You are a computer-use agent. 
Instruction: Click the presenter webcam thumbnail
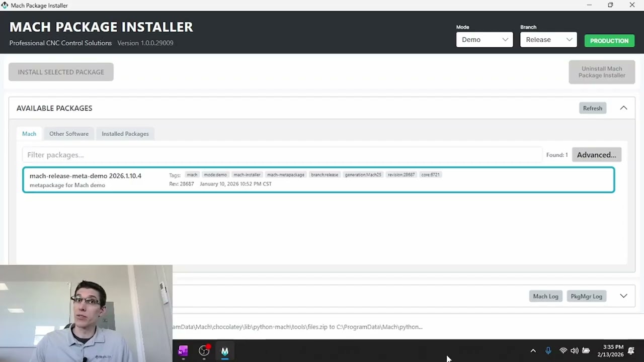tap(86, 313)
